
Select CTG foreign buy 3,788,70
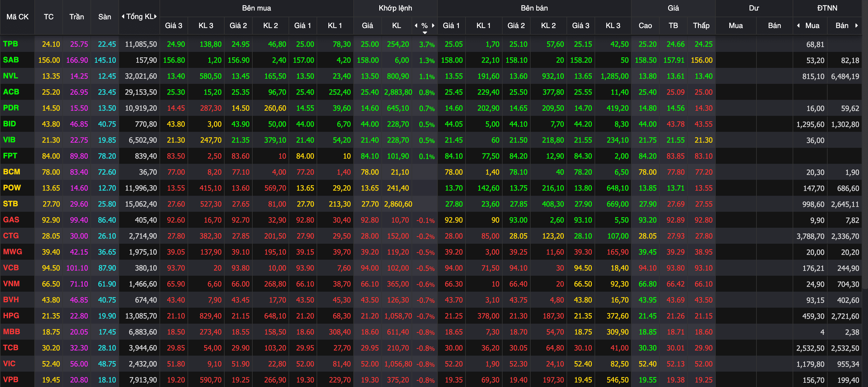(x=810, y=236)
